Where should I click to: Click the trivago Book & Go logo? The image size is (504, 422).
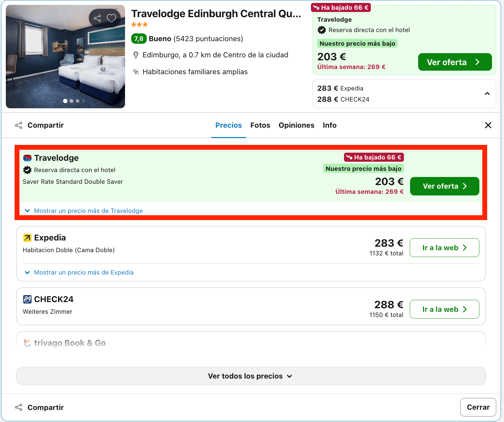tap(27, 343)
